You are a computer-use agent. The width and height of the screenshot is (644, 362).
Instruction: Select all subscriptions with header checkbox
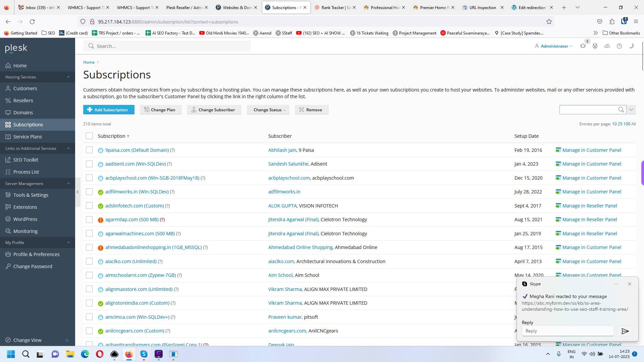pyautogui.click(x=89, y=136)
